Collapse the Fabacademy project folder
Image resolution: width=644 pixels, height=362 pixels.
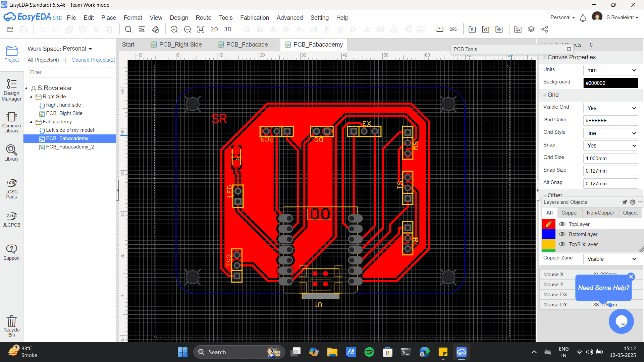click(x=31, y=122)
